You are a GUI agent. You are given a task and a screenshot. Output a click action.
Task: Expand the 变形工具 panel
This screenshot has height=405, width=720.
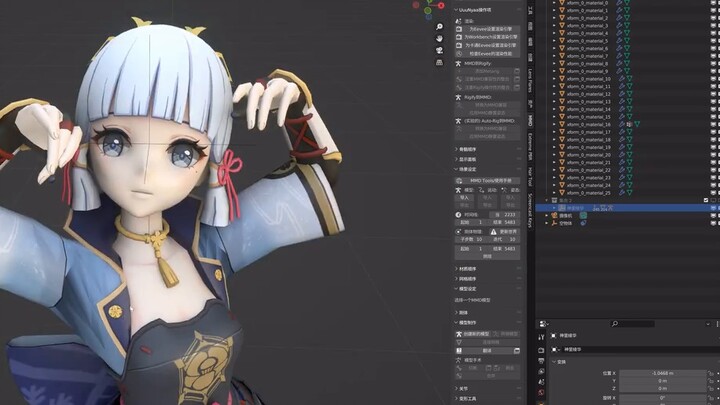[456, 399]
